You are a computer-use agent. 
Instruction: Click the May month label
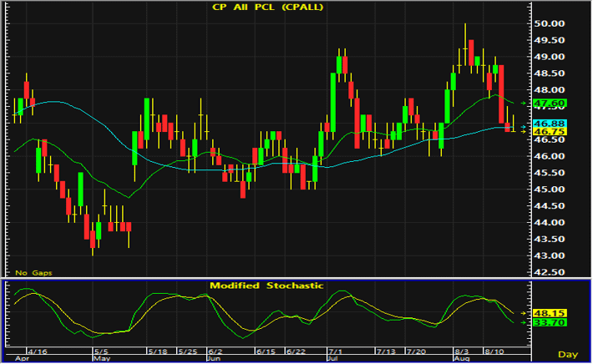pos(101,358)
